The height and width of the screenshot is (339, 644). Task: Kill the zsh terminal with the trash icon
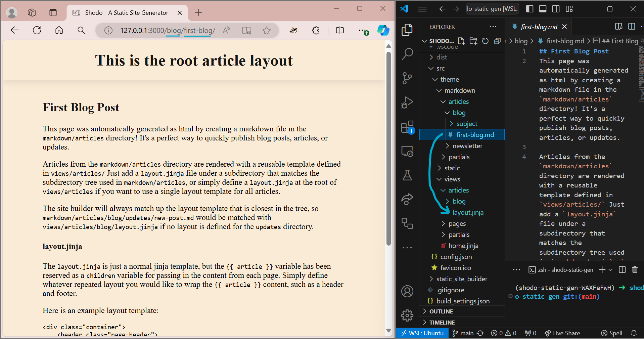click(x=635, y=269)
